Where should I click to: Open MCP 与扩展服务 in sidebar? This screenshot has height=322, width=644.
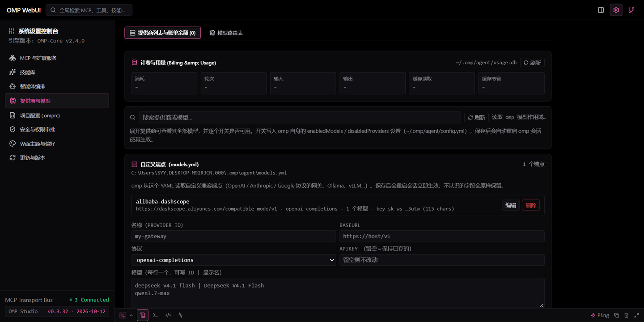[57, 58]
